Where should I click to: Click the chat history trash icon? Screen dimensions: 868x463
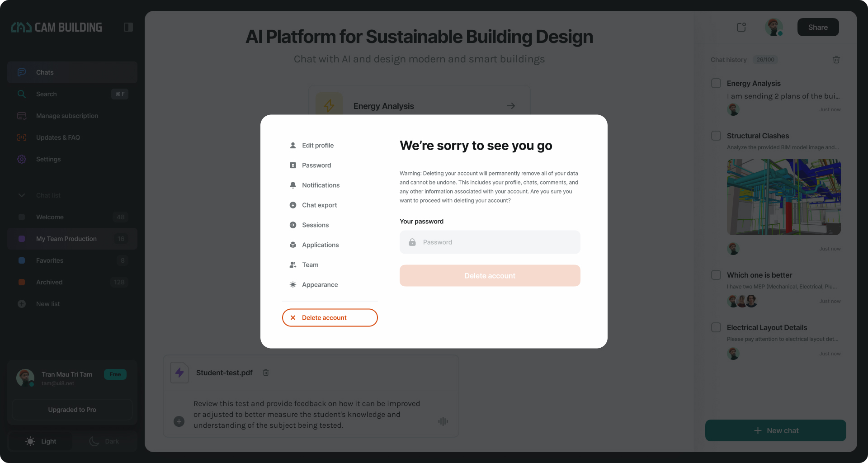(836, 60)
